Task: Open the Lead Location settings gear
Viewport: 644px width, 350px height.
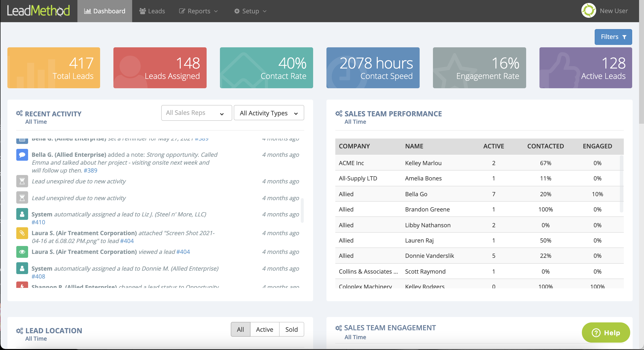Action: (19, 331)
